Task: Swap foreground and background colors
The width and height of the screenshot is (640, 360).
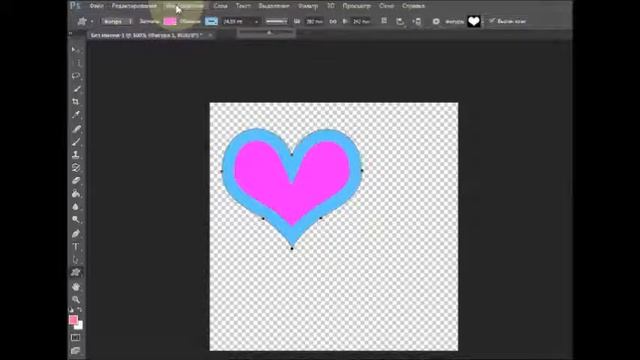Action: click(x=80, y=310)
